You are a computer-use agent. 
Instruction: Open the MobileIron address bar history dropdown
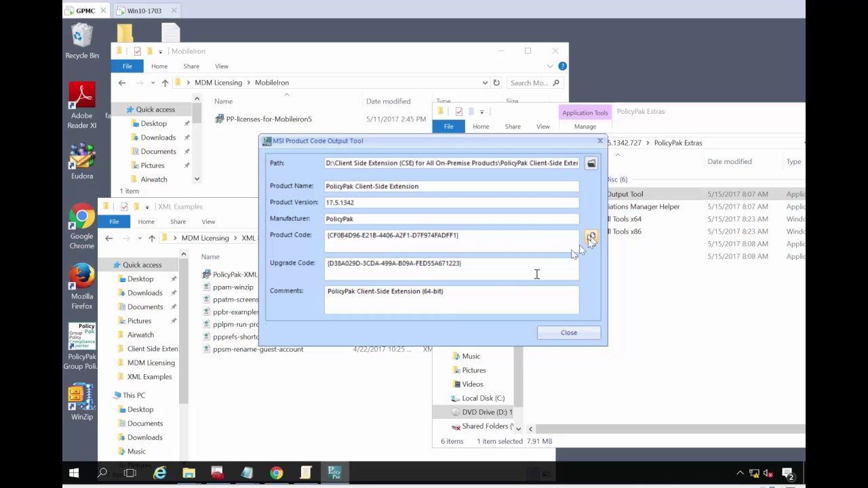point(485,83)
